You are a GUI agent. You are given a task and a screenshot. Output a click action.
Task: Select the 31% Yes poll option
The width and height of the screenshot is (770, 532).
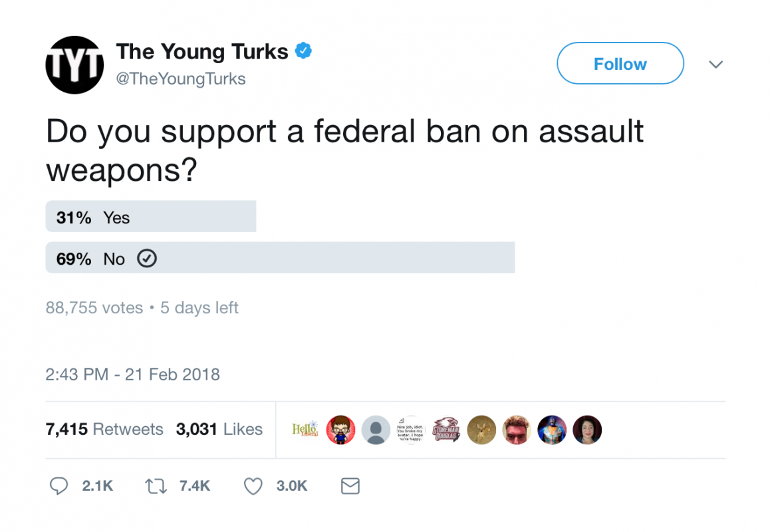pos(151,217)
